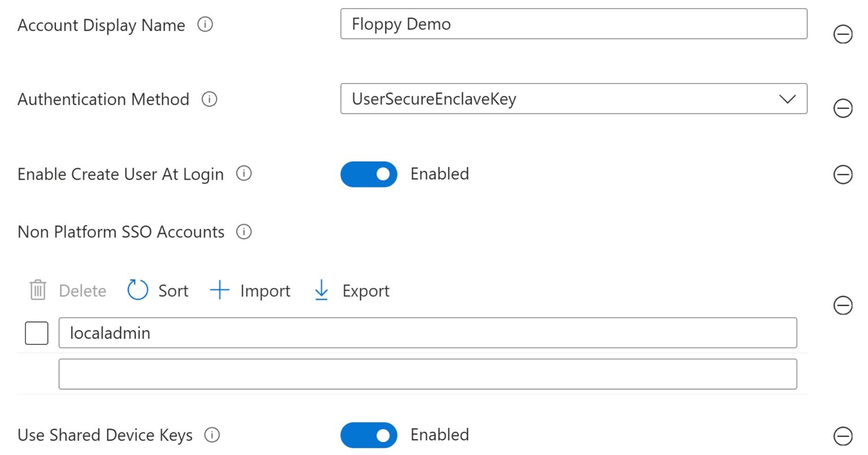Click the Non Platform SSO Accounts info icon
Screen dimensions: 868x455
tap(244, 231)
